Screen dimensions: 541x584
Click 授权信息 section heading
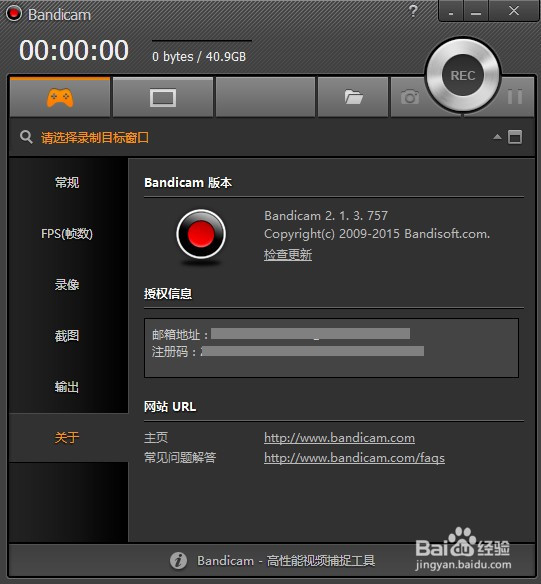point(168,293)
